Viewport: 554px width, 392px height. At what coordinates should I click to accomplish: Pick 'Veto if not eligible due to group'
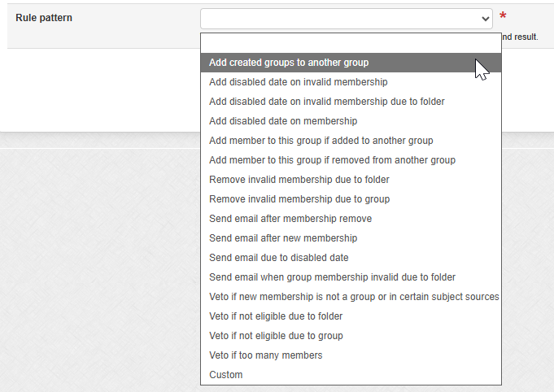point(276,336)
